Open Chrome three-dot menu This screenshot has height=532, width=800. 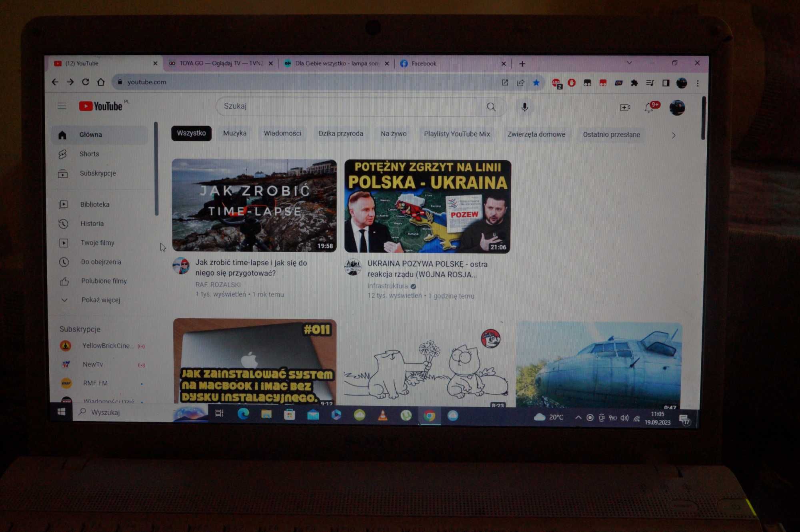pos(698,83)
